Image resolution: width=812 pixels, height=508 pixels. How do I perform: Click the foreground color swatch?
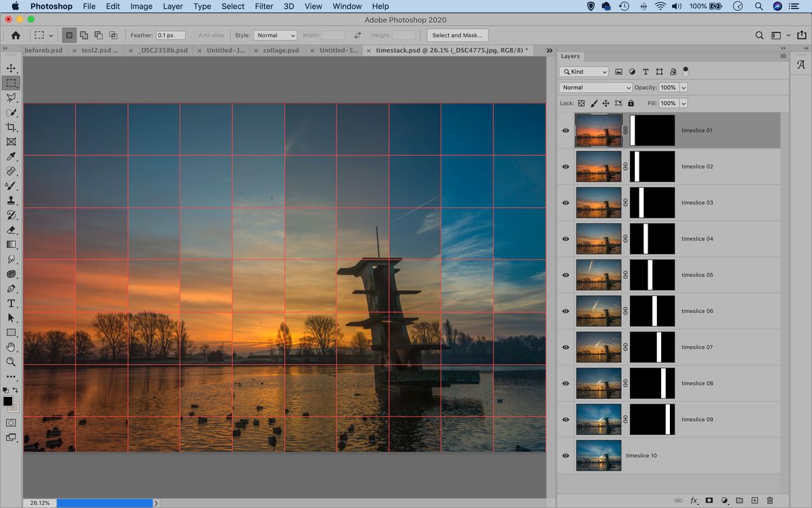[8, 400]
